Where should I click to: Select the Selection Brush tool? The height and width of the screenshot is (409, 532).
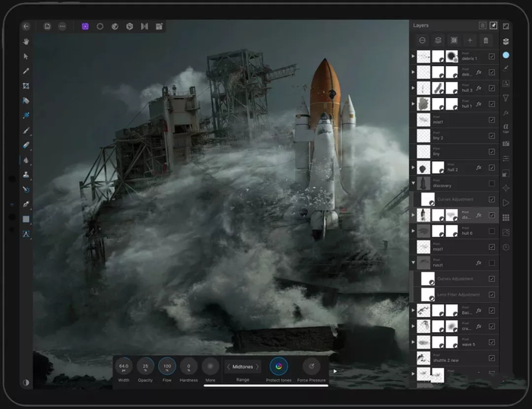[x=26, y=101]
